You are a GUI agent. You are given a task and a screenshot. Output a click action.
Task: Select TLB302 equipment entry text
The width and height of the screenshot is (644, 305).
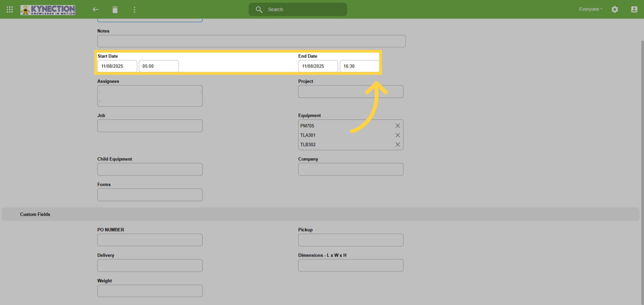coord(308,144)
